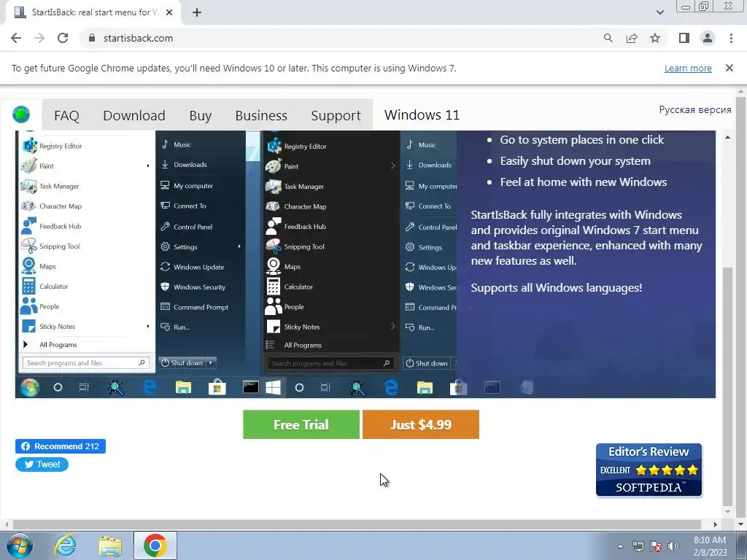Open the Chrome profile avatar
This screenshot has height=560, width=747.
click(x=708, y=38)
